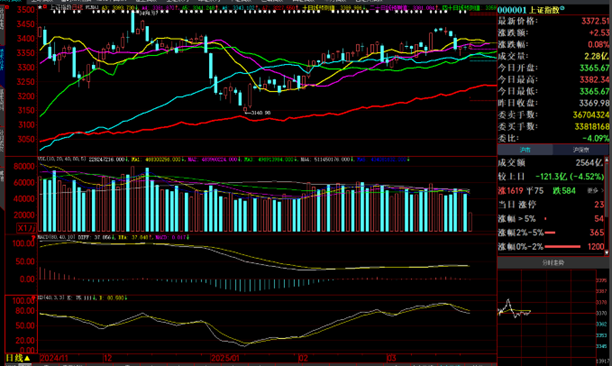Click the 分时走势 panel header button
Viewport: 612px width, 366px height.
553,263
